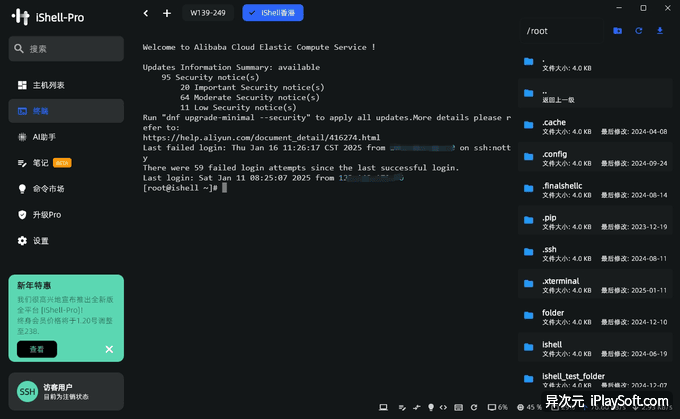Click the 查看 button in promo card
The width and height of the screenshot is (680, 419).
pyautogui.click(x=37, y=349)
